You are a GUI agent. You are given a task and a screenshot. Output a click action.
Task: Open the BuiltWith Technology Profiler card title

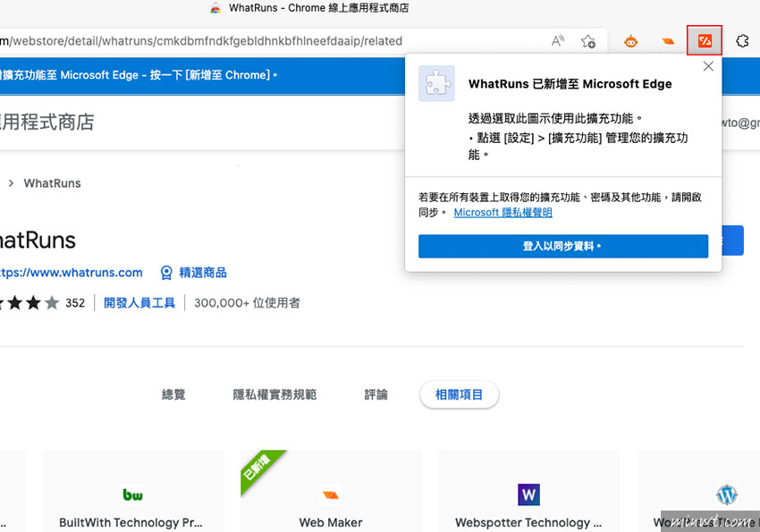[x=131, y=522]
